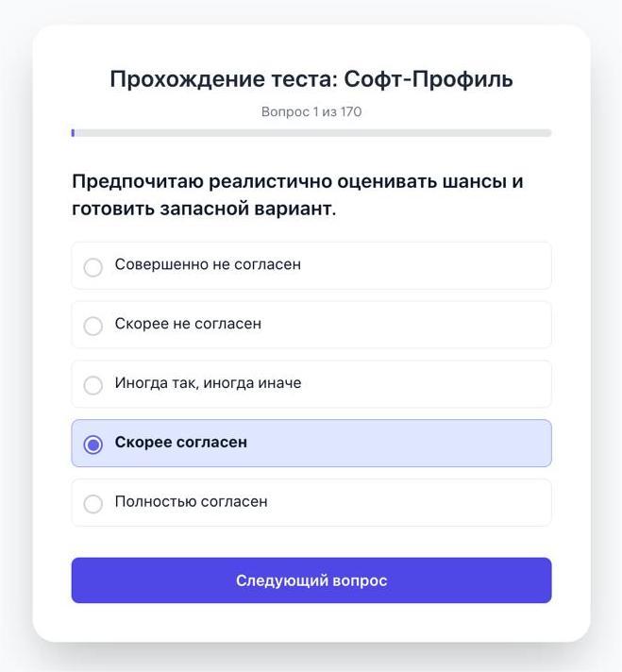This screenshot has width=622, height=672.
Task: Click the question text about realistic chances
Action: point(297,194)
